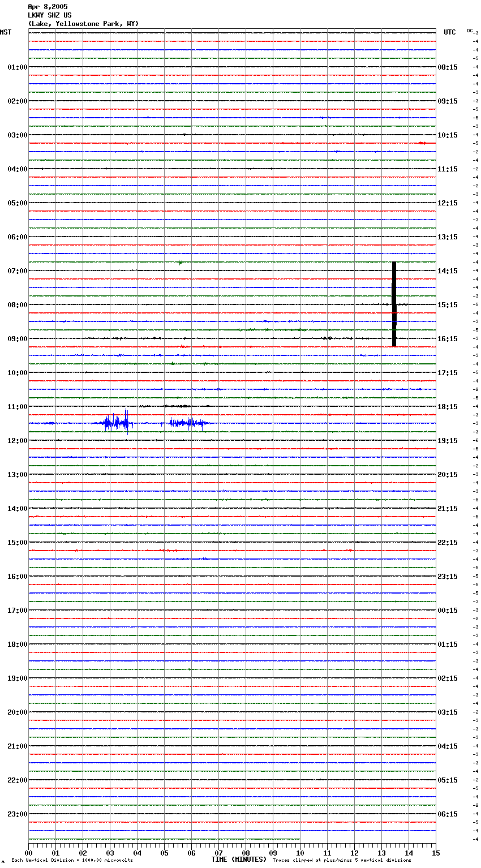The width and height of the screenshot is (481, 868).
Task: Click the "UTC" column header
Action: point(449,32)
